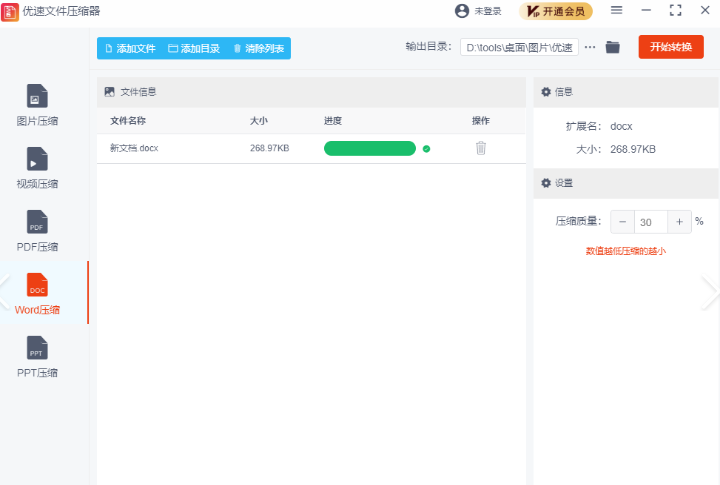
Task: Select the file name 新文档.docx
Action: 134,148
